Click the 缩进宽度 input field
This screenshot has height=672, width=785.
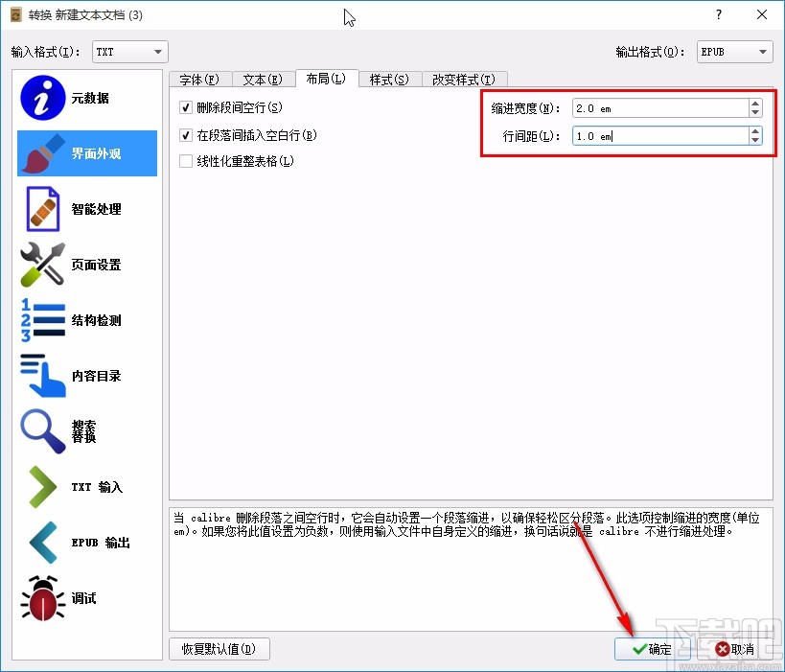(660, 108)
